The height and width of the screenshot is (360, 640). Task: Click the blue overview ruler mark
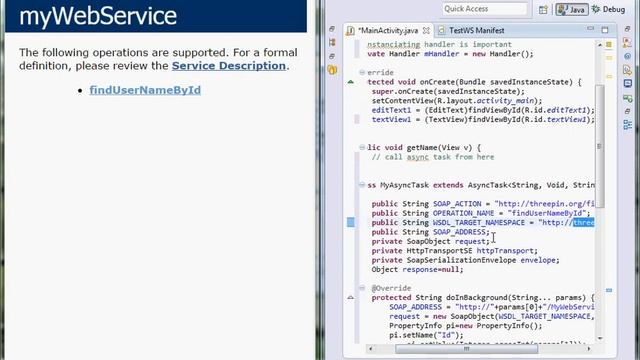pos(609,290)
